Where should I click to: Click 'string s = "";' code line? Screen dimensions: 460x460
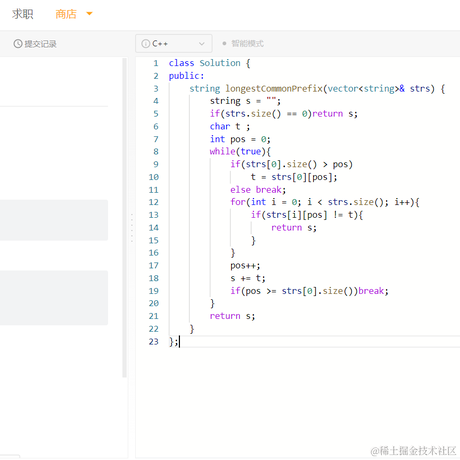(x=245, y=101)
